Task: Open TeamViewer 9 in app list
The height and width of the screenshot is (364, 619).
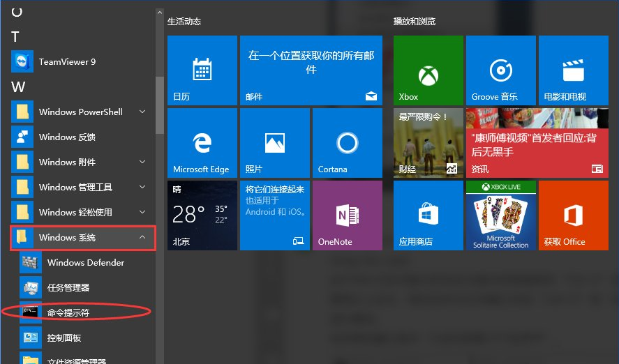Action: [x=67, y=62]
